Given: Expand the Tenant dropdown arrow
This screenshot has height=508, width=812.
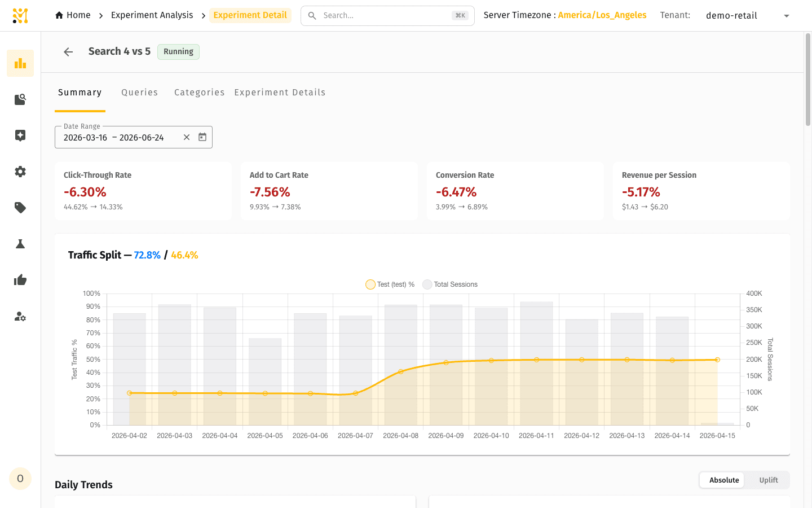Looking at the screenshot, I should coord(787,16).
